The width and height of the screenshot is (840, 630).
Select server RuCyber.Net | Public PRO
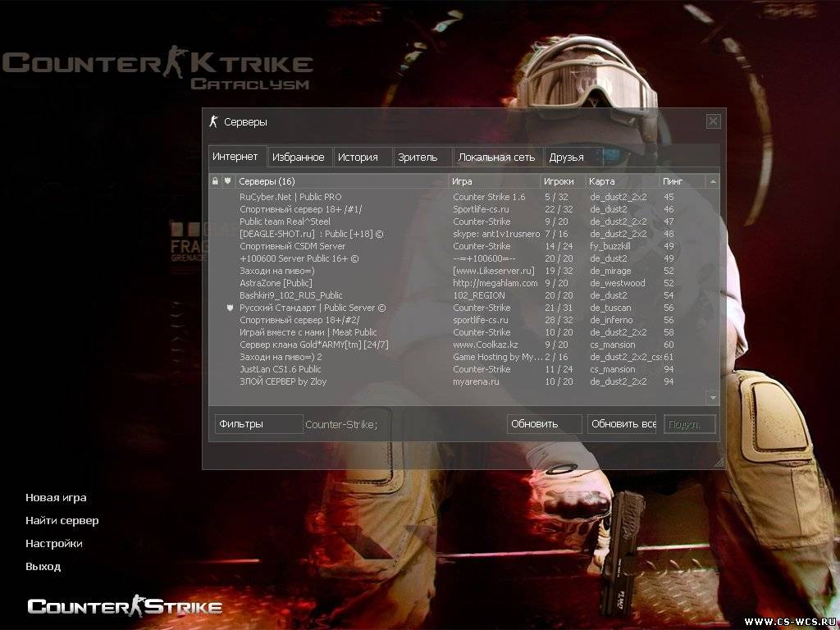458,197
